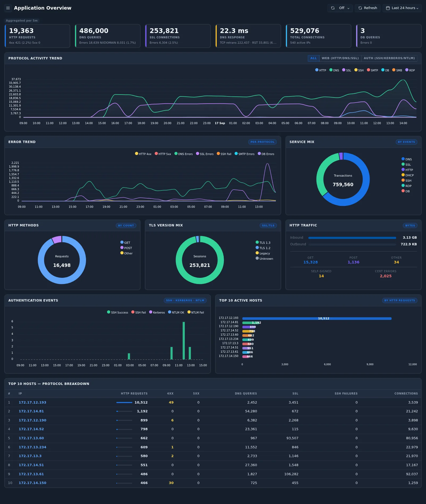Screen dimensions: 426x504
Task: Open host link 172.17.13.60 in table
Action: pos(31,438)
